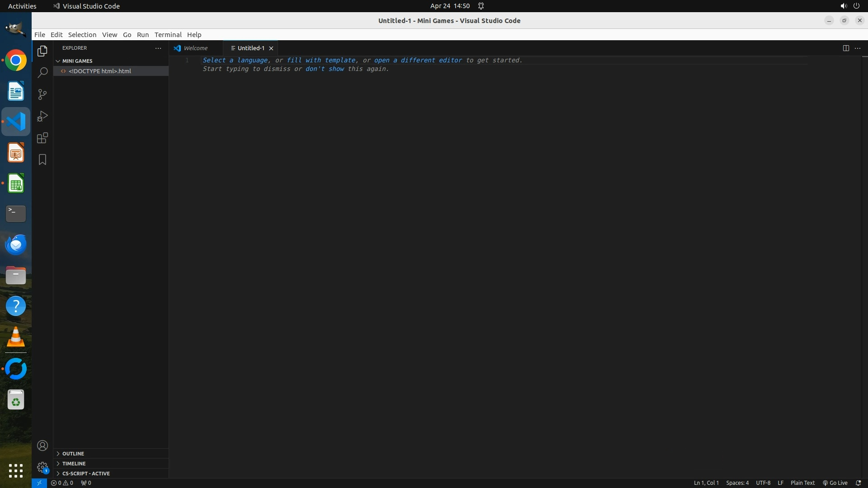Expand the OUTLINE panel
Image resolution: width=868 pixels, height=488 pixels.
tap(73, 453)
